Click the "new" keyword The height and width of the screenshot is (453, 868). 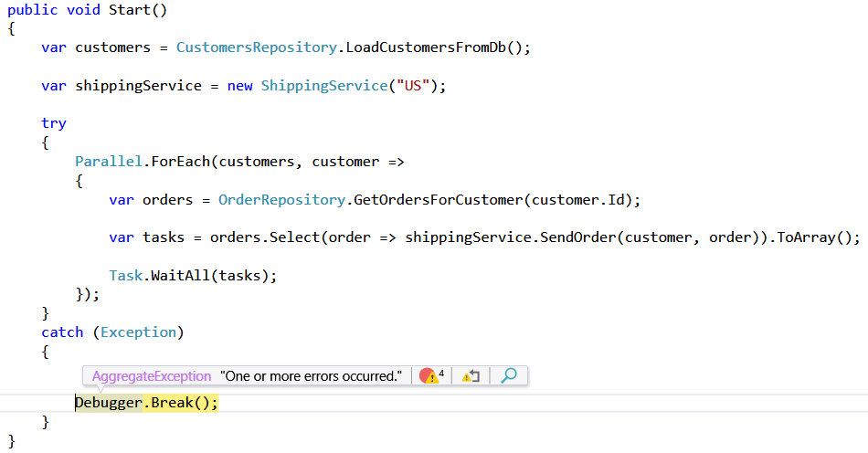coord(239,86)
